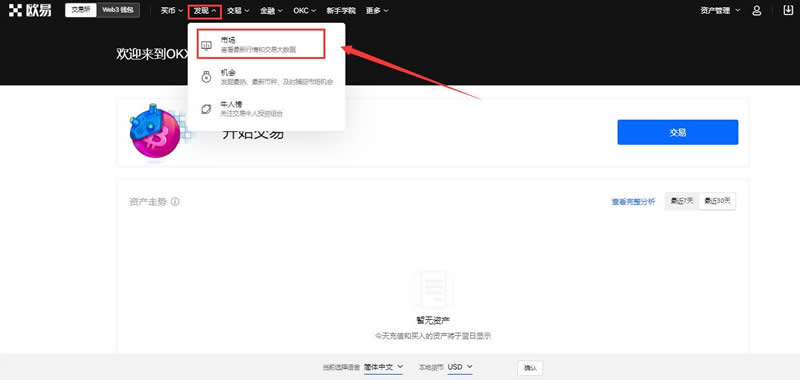Select the 最近7天 range option
This screenshot has width=800, height=380.
[x=682, y=201]
